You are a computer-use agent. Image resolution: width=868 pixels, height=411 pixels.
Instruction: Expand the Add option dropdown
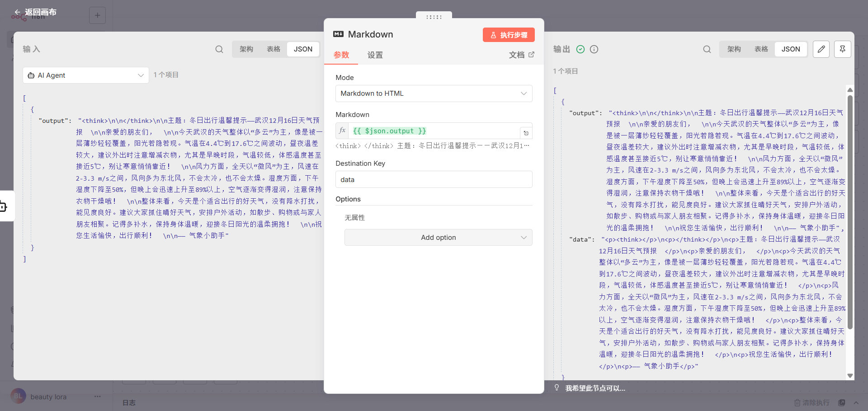439,238
